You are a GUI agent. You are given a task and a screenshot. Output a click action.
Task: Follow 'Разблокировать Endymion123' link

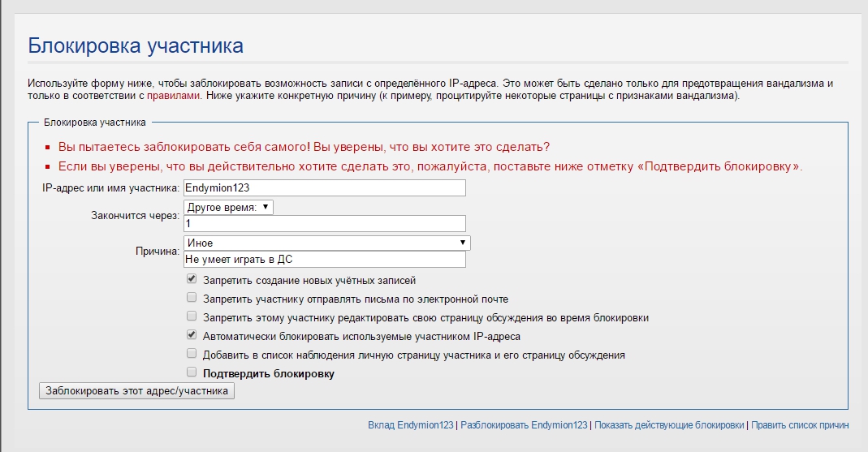pos(524,425)
